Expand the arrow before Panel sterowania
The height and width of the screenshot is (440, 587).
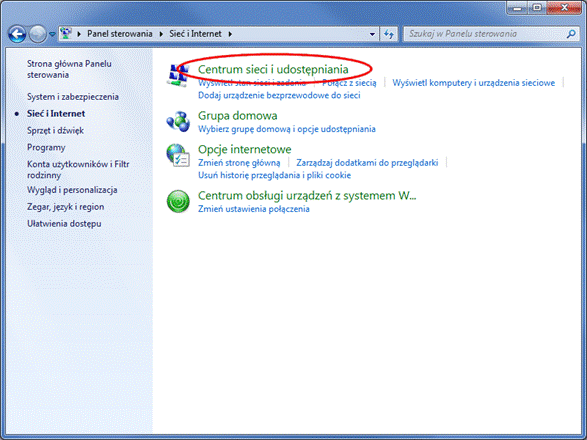click(x=79, y=34)
